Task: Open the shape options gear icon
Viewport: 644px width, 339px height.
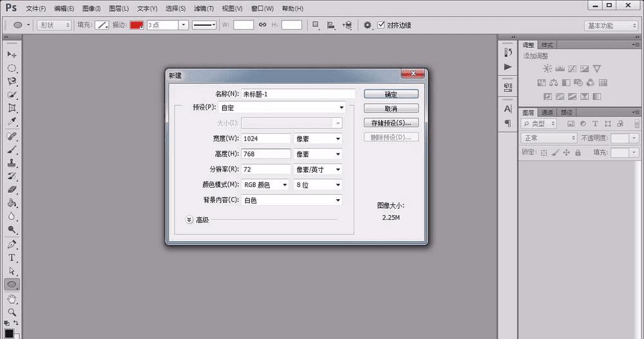Action: click(x=367, y=26)
